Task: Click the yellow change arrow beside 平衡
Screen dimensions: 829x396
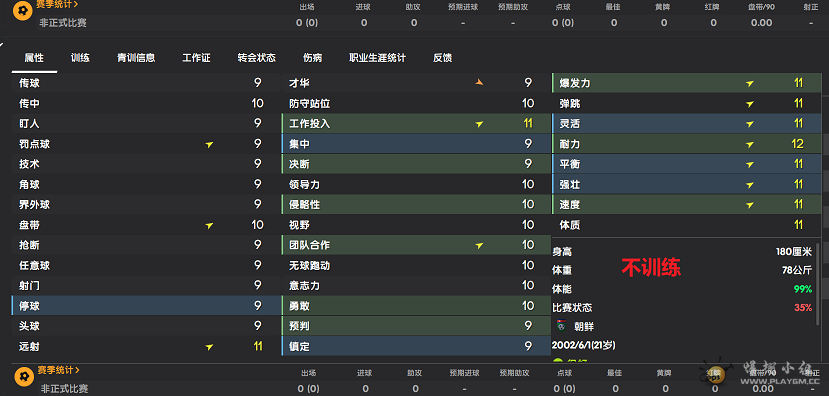Action: pos(750,165)
